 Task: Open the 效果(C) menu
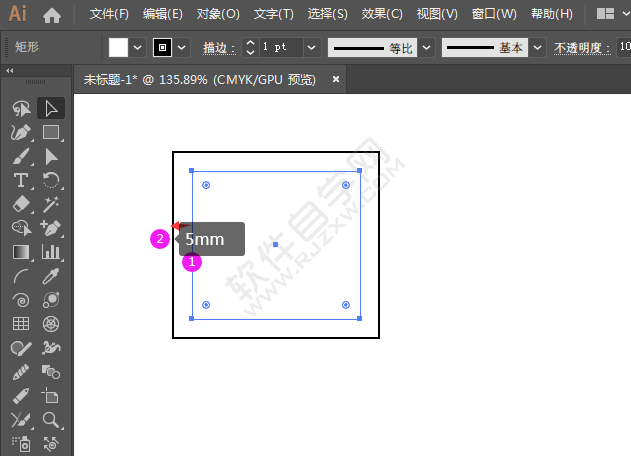coord(381,15)
